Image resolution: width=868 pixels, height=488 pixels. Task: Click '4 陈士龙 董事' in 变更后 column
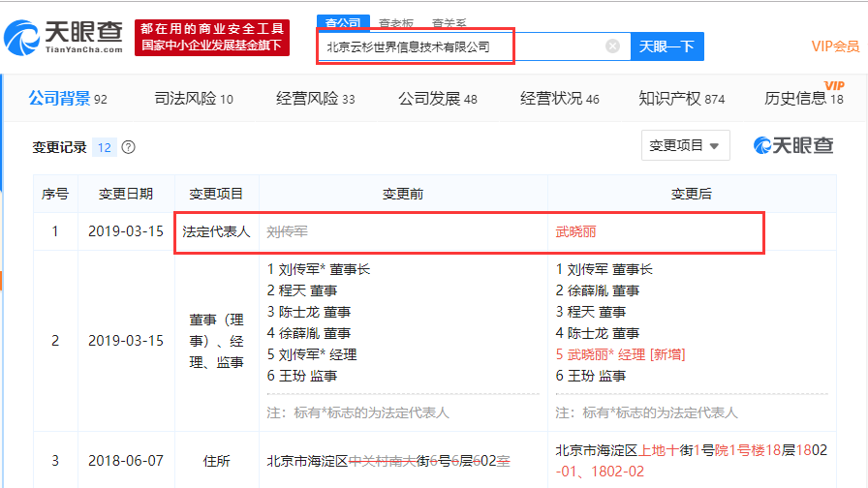tap(598, 333)
